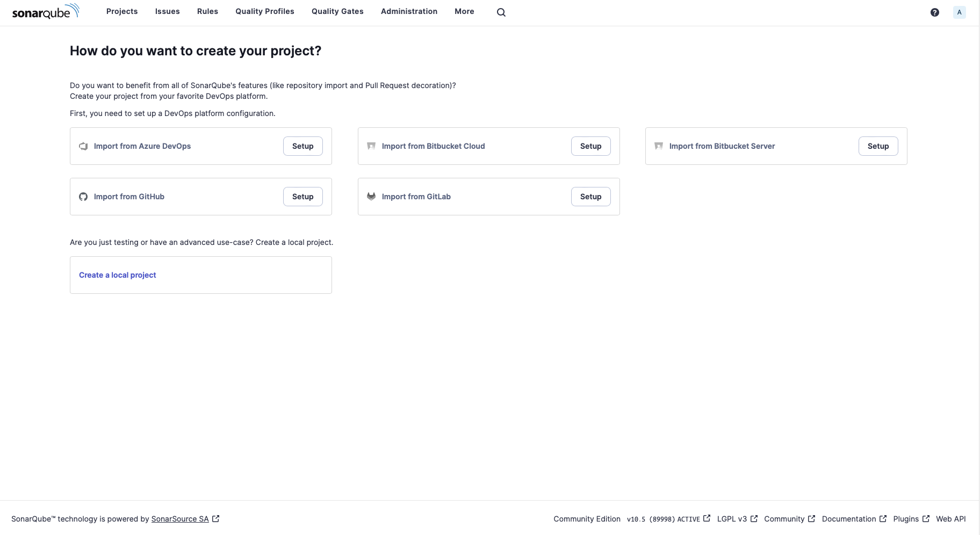980x535 pixels.
Task: Click the Import from Azure DevOps label
Action: click(x=142, y=146)
